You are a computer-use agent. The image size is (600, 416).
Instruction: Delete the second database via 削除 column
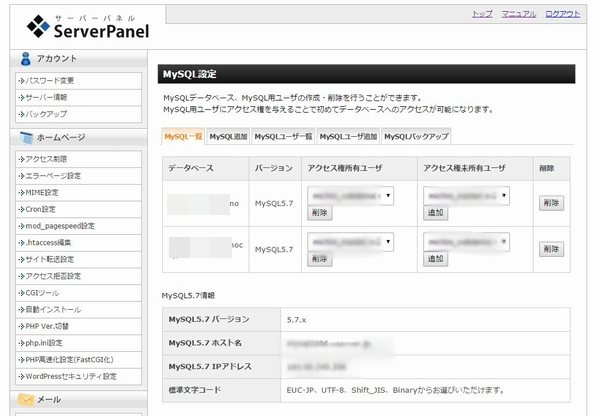pyautogui.click(x=551, y=249)
